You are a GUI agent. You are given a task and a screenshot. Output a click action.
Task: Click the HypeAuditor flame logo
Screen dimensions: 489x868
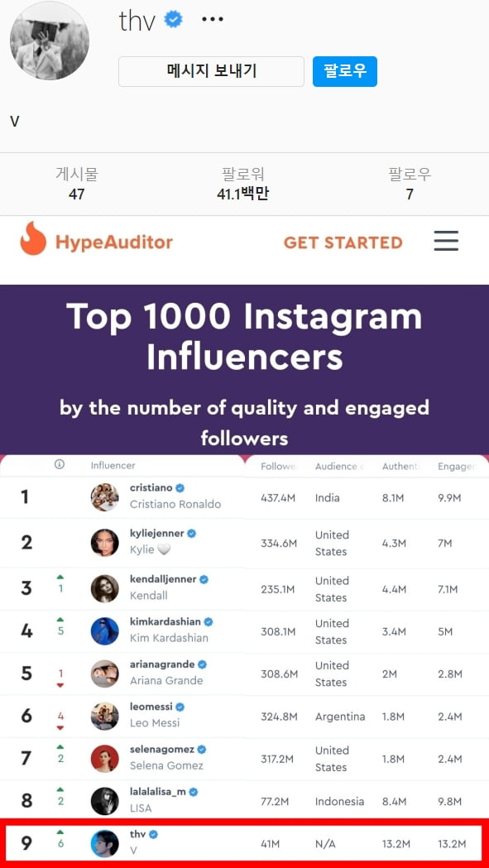point(33,238)
